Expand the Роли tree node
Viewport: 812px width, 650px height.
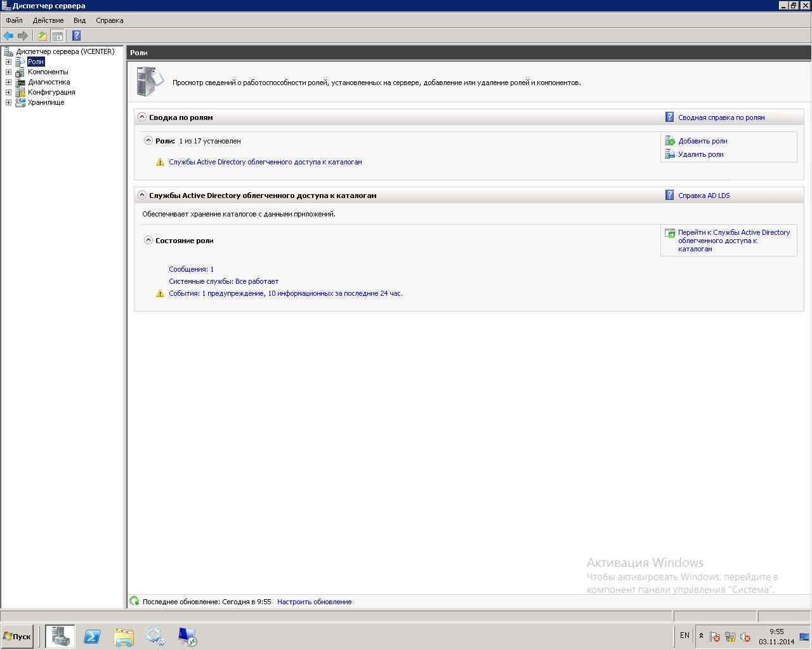click(8, 62)
